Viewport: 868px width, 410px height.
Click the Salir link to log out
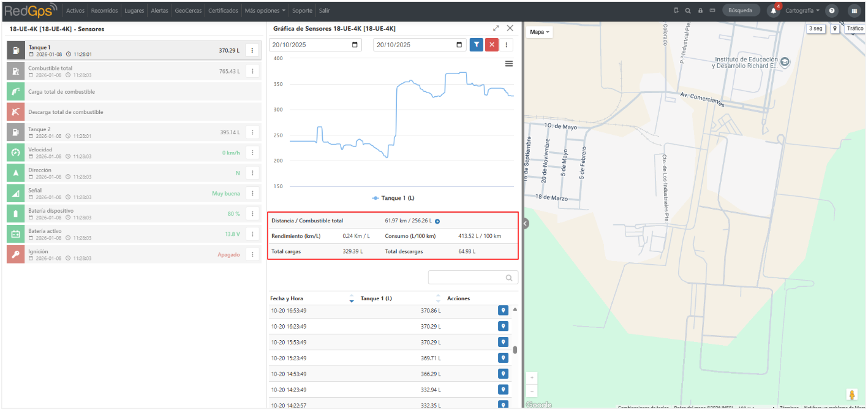click(324, 10)
